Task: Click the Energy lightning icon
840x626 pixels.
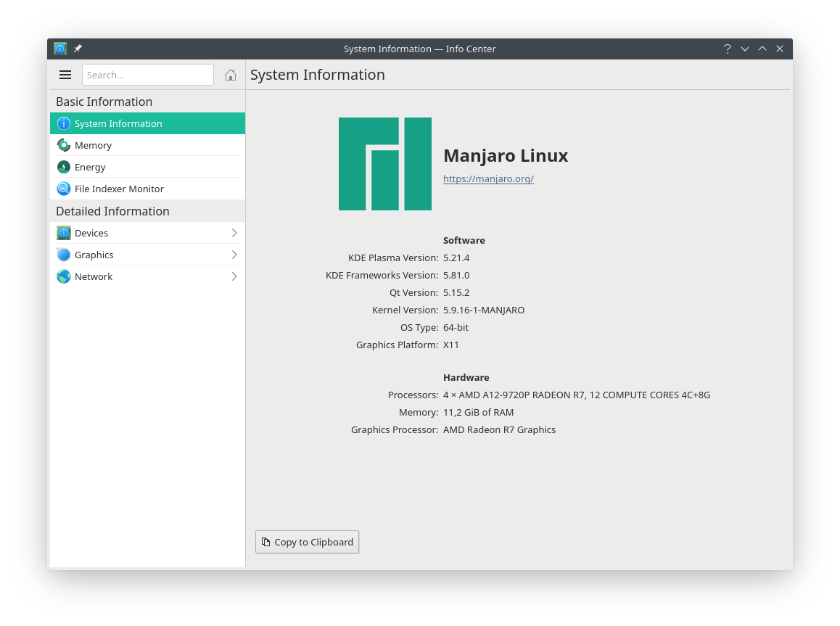Action: tap(64, 167)
